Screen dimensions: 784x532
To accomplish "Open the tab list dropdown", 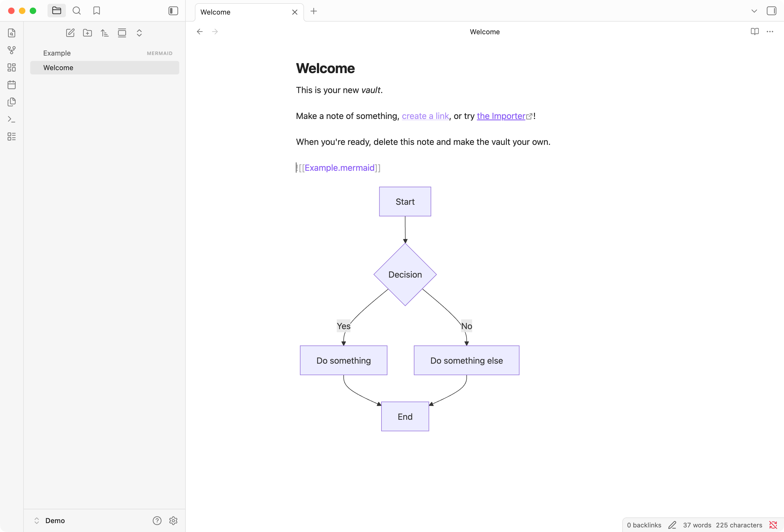I will (x=754, y=11).
